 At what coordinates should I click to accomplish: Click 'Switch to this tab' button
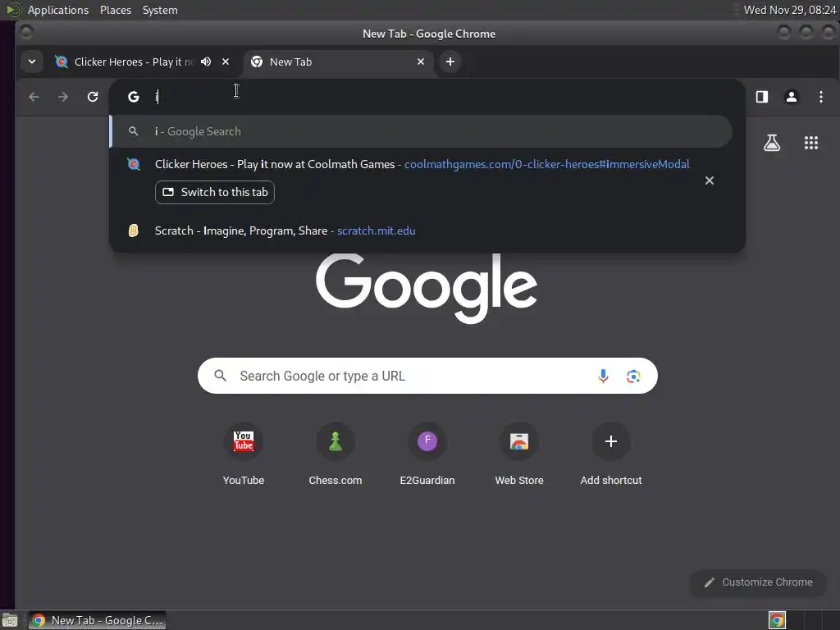pos(215,192)
